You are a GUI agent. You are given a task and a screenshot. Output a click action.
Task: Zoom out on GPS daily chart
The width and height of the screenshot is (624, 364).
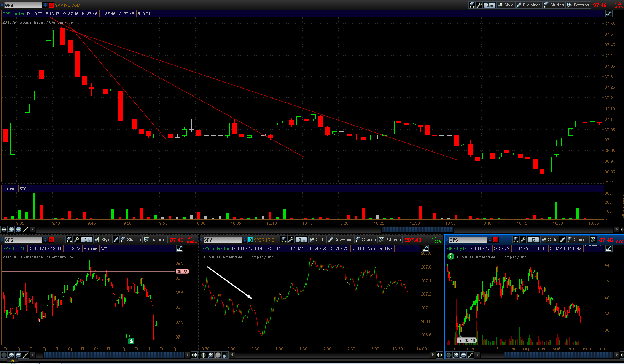[463, 355]
